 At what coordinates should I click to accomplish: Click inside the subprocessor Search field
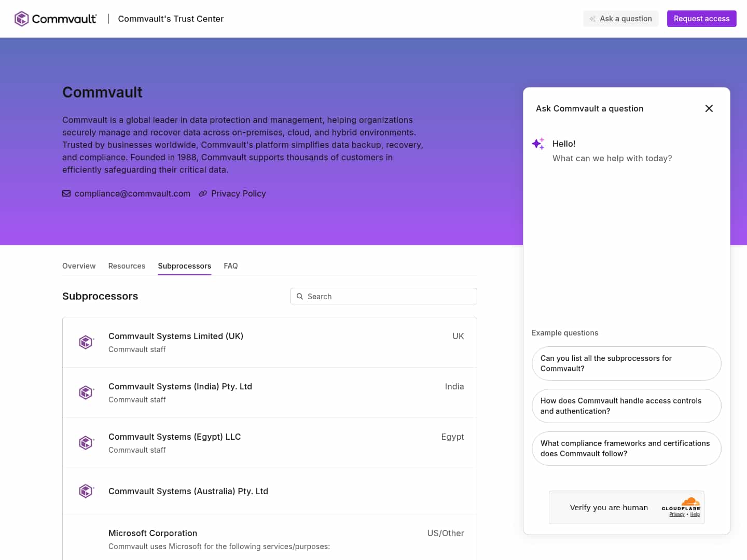pos(384,296)
